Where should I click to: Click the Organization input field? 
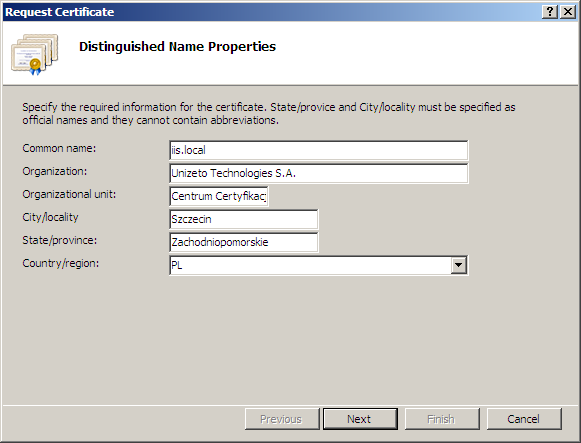(319, 173)
